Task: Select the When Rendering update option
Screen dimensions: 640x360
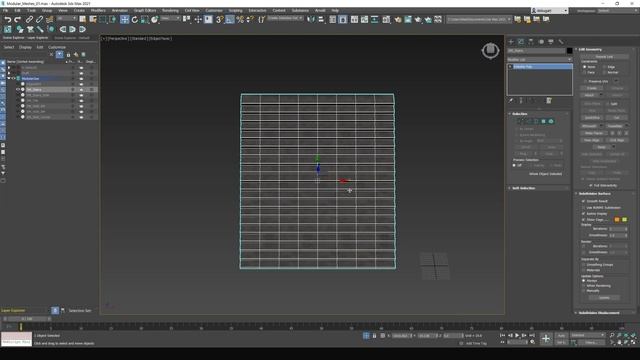Action: [584, 286]
